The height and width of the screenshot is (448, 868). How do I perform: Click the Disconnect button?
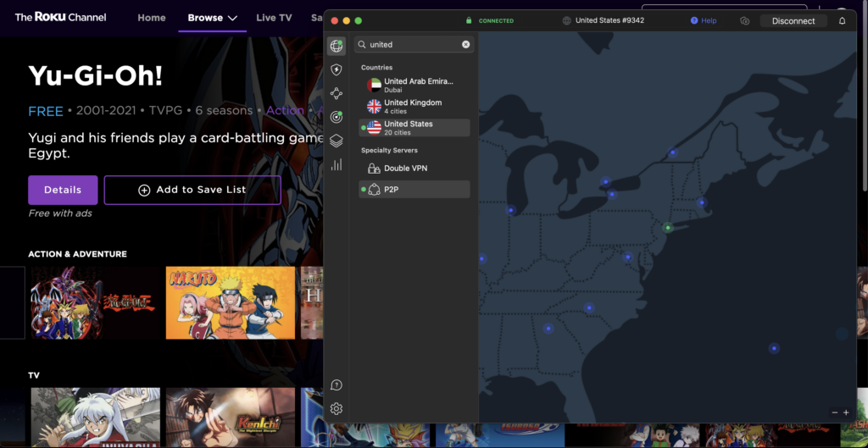793,21
